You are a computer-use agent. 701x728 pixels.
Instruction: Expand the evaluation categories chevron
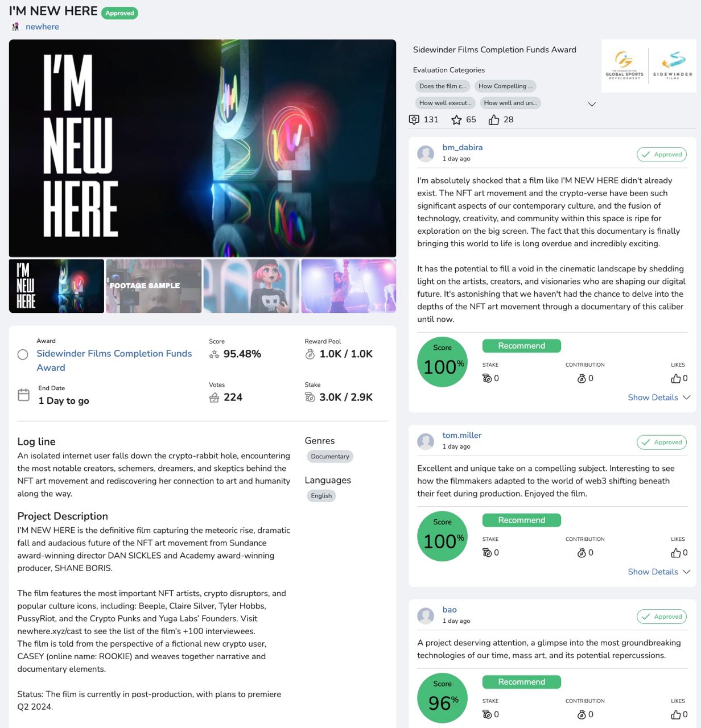point(592,104)
